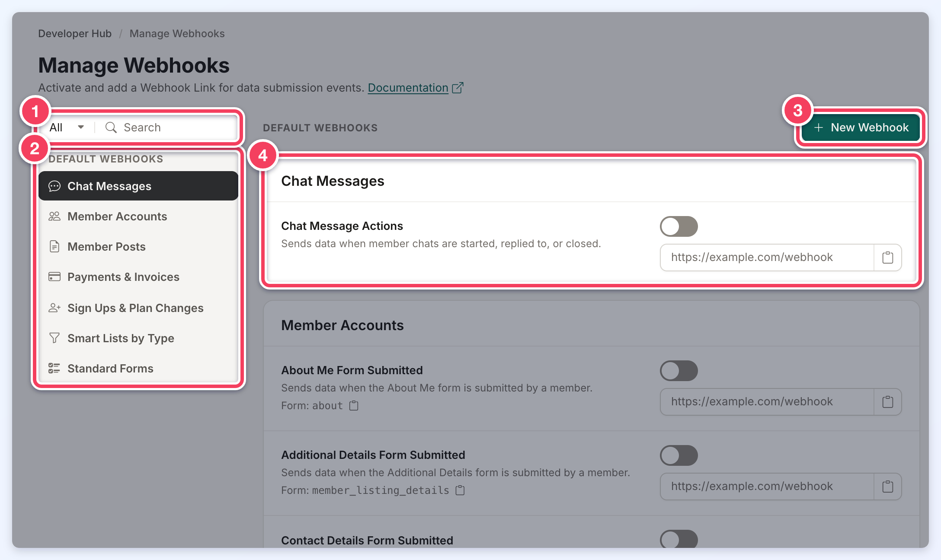Click the Member Posts document icon
The width and height of the screenshot is (941, 560).
[x=54, y=246]
